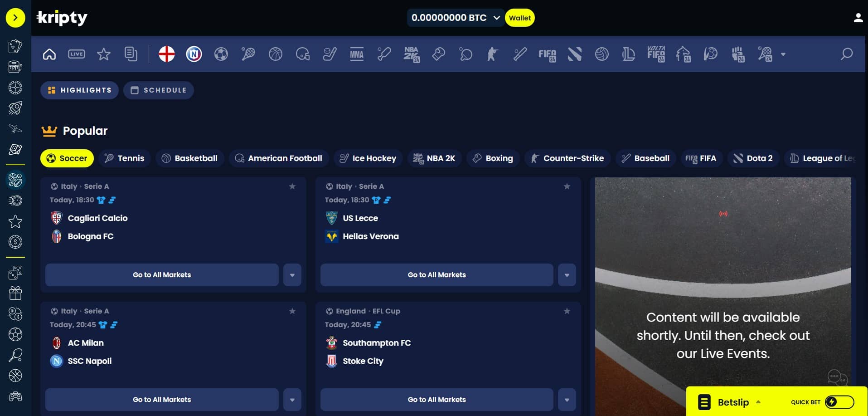
Task: Select the volleyball icon in sports bar
Action: tap(602, 54)
